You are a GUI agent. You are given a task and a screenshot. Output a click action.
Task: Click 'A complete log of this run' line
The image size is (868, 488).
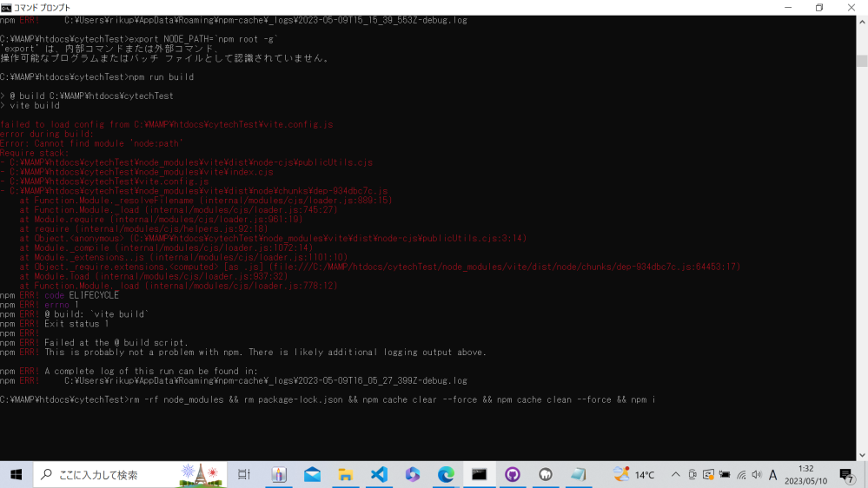click(x=129, y=372)
